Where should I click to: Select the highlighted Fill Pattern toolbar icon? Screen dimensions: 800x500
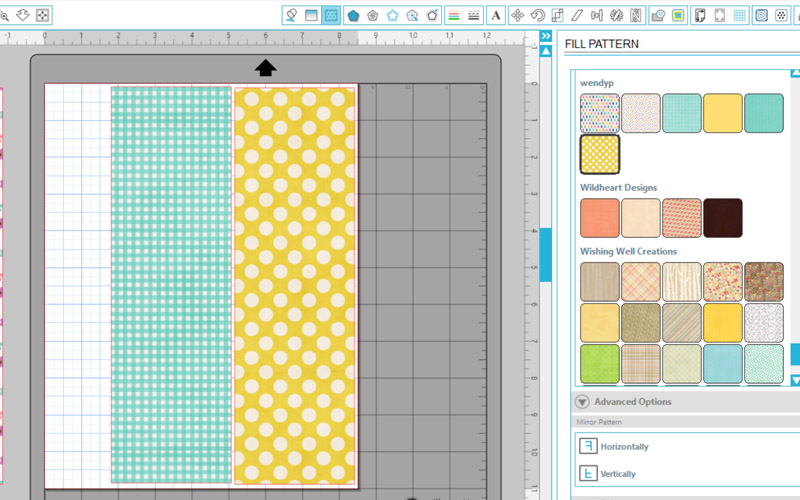tap(331, 15)
